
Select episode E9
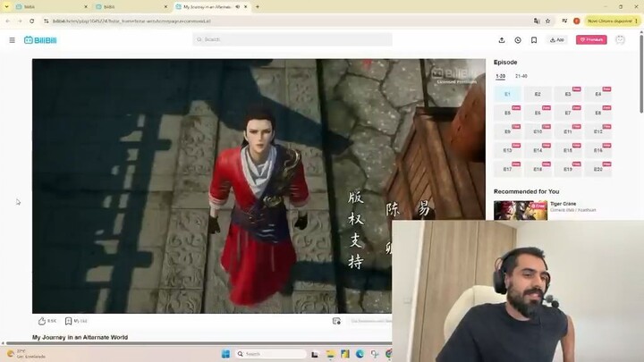tap(507, 131)
